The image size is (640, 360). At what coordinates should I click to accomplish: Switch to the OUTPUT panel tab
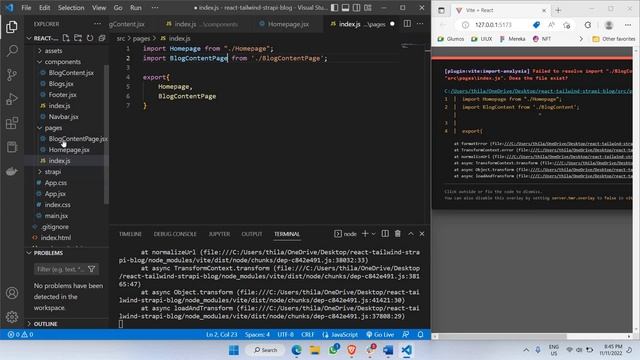pyautogui.click(x=252, y=234)
